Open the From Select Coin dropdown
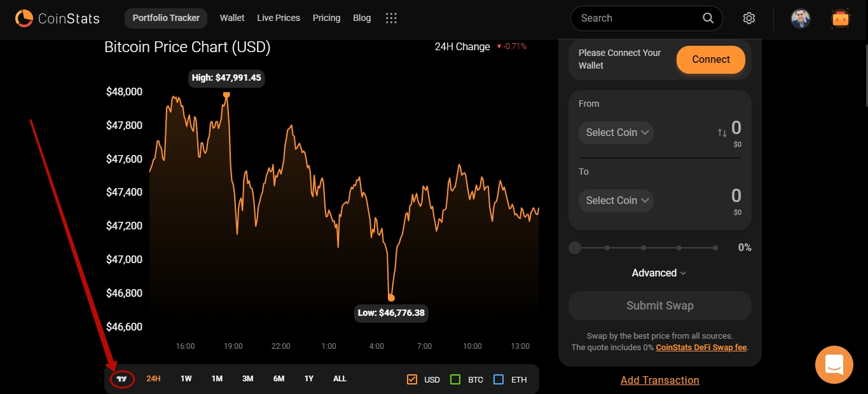The width and height of the screenshot is (868, 394). pos(616,132)
